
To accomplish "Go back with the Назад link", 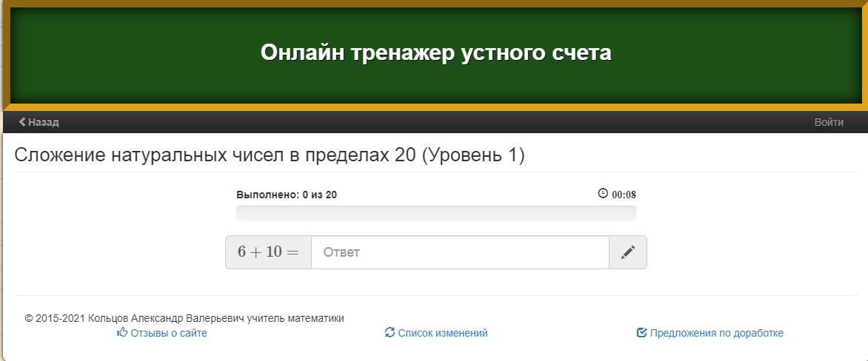I will 39,122.
